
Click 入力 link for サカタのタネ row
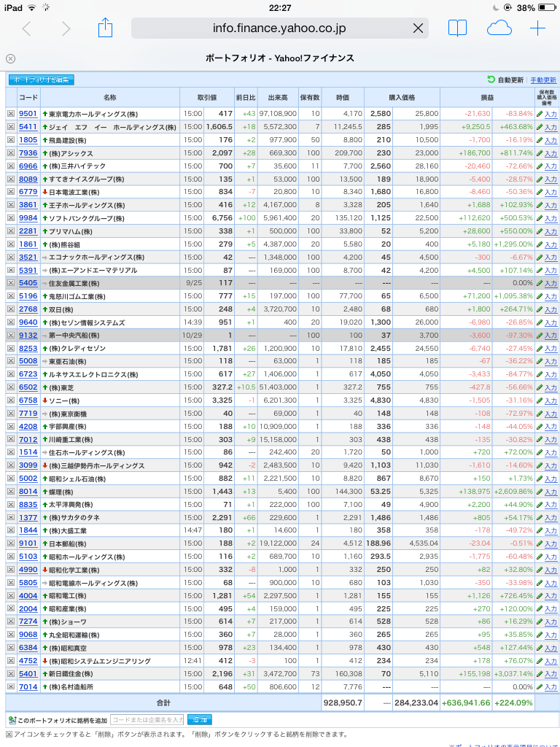coord(551,518)
